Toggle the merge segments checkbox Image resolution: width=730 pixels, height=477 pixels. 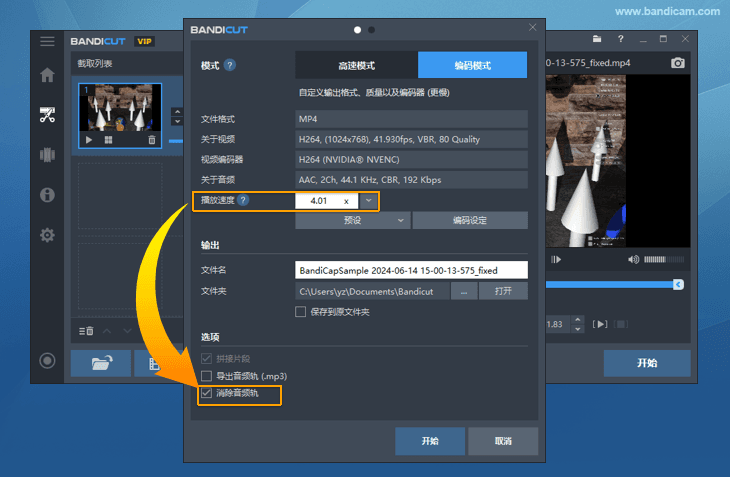point(206,358)
